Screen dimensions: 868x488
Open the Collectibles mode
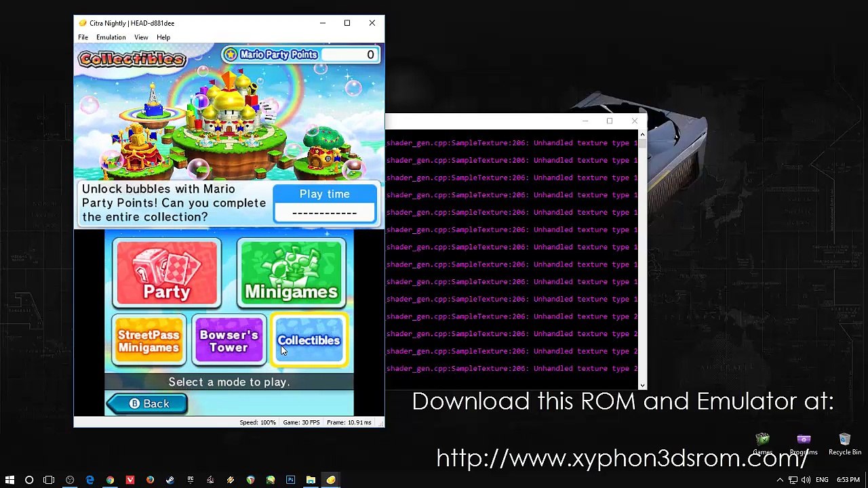pos(309,340)
